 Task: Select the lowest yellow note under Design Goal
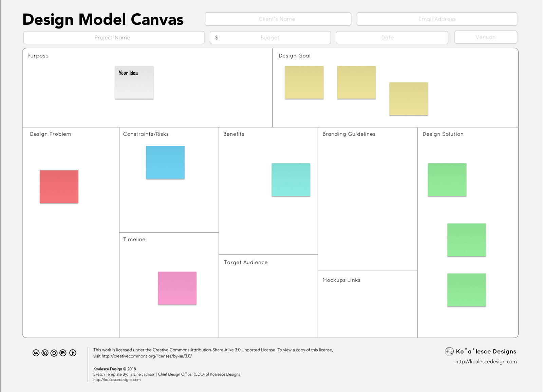click(409, 99)
